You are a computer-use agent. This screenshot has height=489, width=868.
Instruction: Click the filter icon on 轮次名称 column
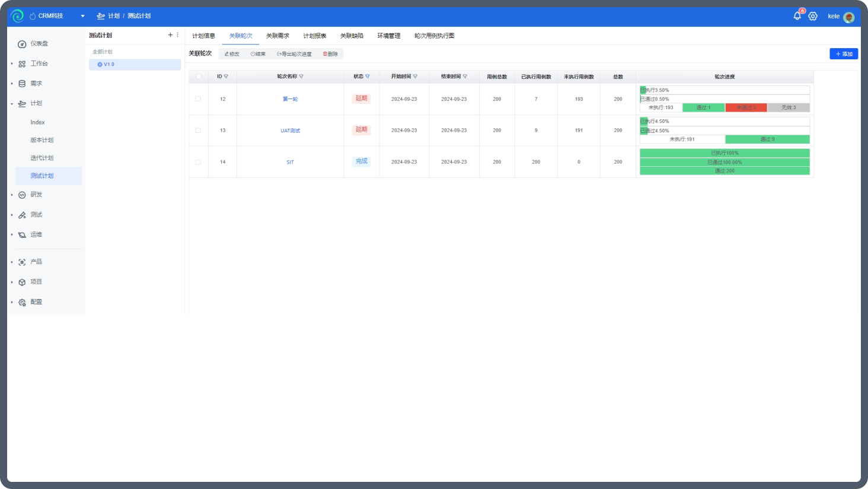(x=301, y=77)
